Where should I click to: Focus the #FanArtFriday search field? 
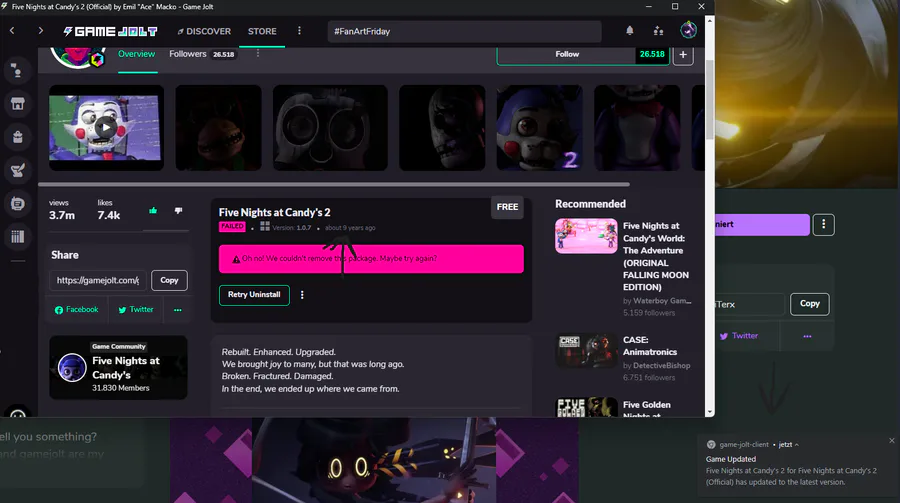pos(464,32)
